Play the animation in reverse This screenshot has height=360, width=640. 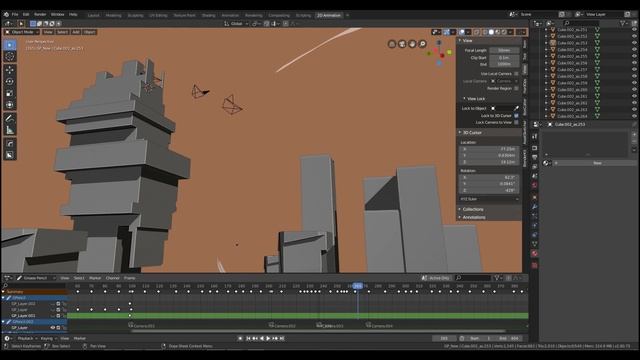coord(262,338)
